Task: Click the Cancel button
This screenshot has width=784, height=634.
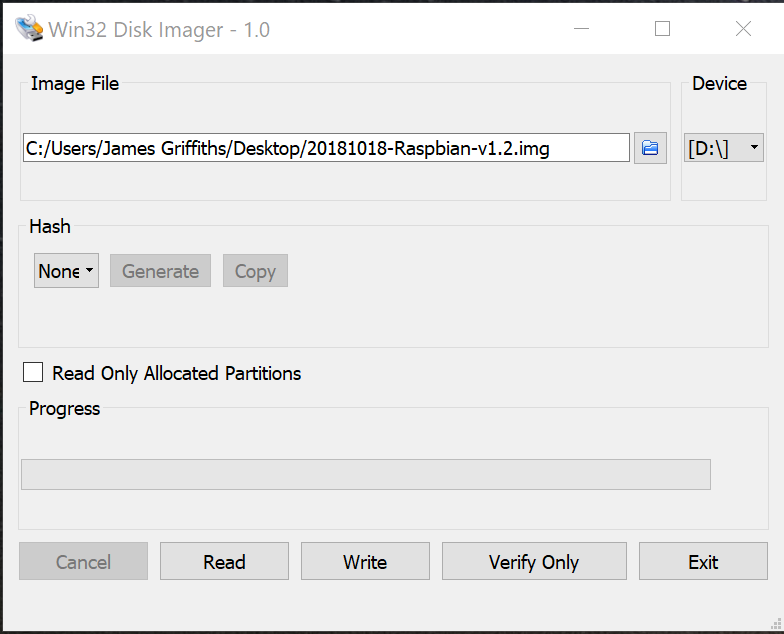Action: tap(84, 561)
